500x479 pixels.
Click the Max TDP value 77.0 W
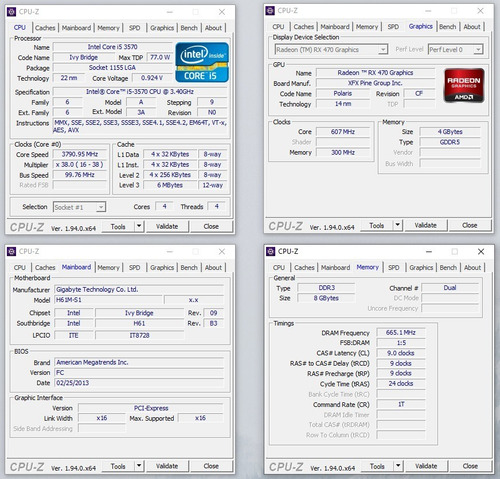pyautogui.click(x=160, y=57)
